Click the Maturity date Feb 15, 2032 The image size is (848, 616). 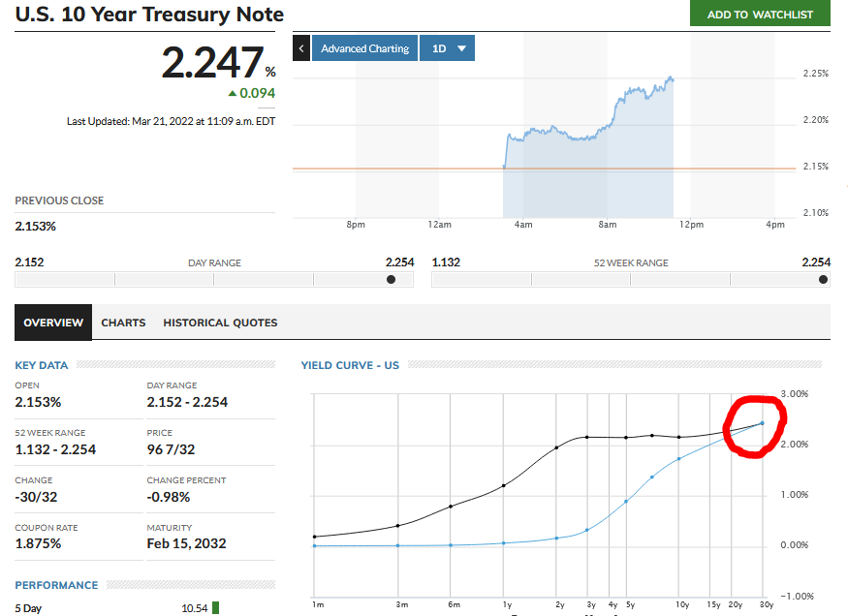click(x=186, y=543)
